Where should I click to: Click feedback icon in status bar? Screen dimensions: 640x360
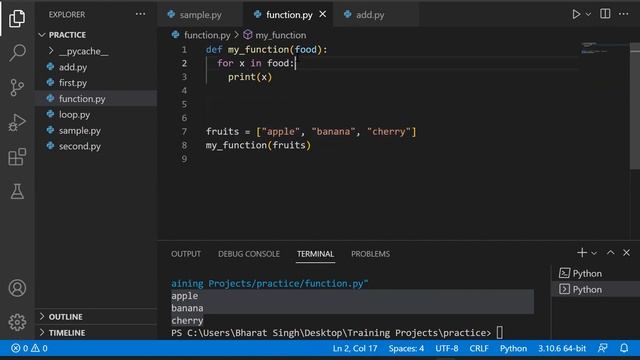[x=602, y=348]
